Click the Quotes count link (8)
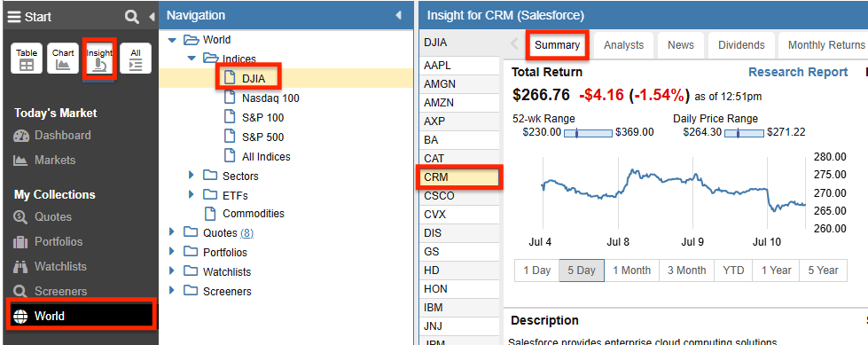Viewport: 868px width, 345px height. pyautogui.click(x=246, y=233)
